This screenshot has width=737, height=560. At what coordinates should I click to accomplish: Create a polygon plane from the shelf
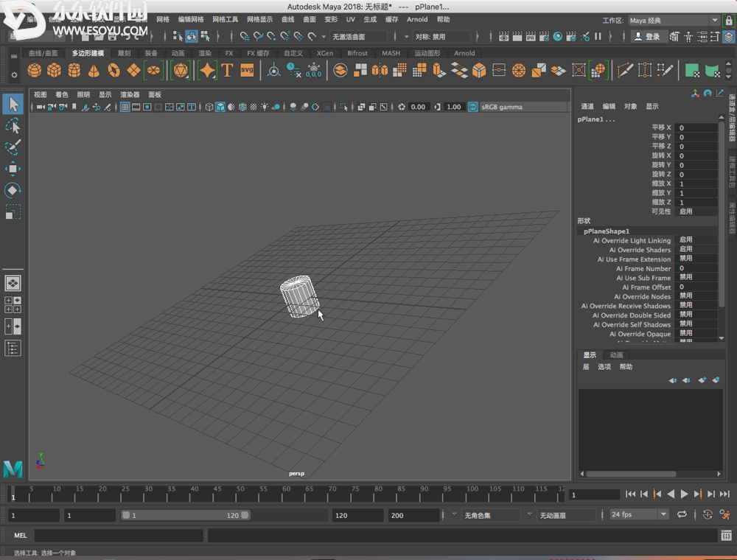133,71
